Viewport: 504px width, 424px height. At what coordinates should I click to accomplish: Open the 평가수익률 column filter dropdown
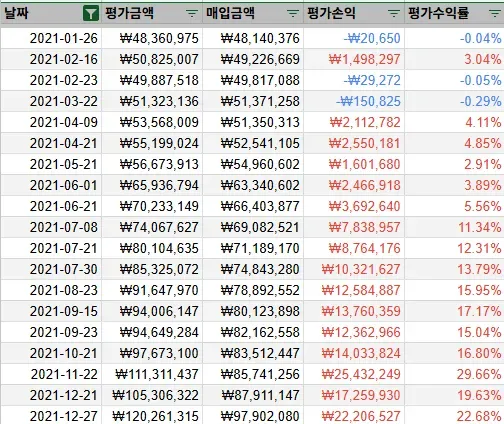pyautogui.click(x=495, y=14)
